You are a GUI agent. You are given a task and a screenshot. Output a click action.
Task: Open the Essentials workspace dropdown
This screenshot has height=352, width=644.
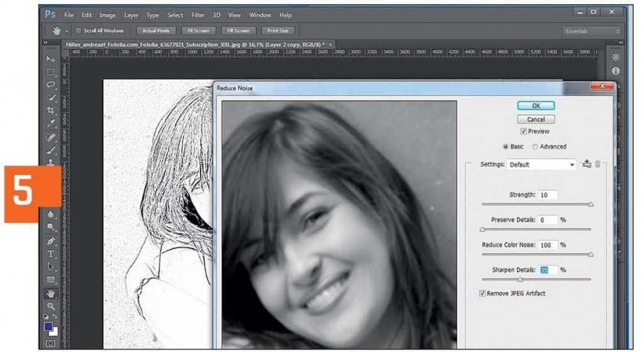(591, 31)
